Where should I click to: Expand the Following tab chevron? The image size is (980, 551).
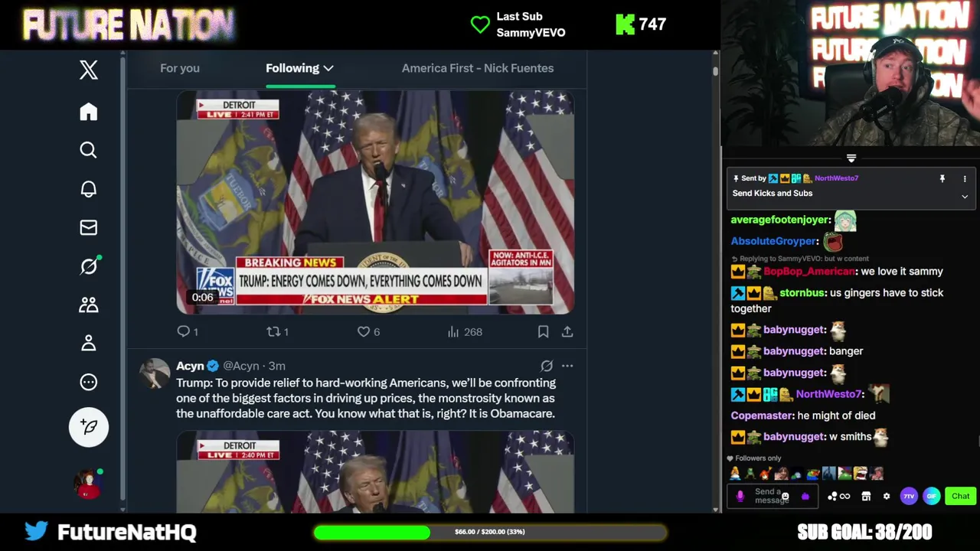point(328,68)
